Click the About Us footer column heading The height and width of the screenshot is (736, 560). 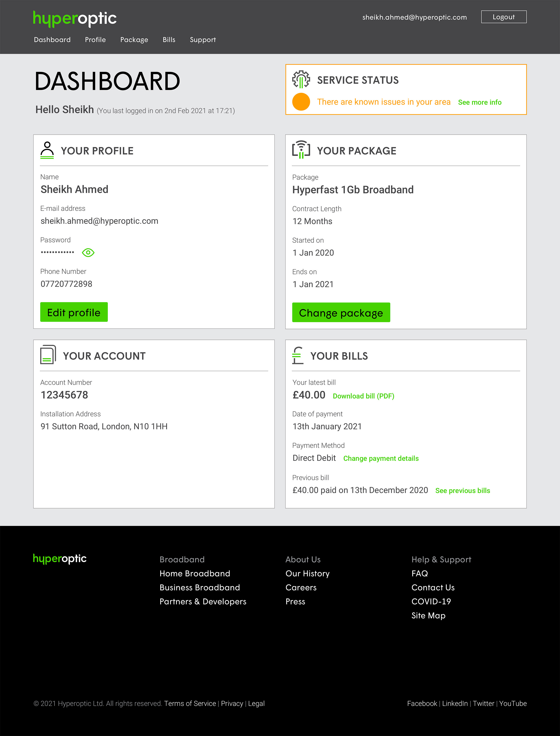point(303,559)
